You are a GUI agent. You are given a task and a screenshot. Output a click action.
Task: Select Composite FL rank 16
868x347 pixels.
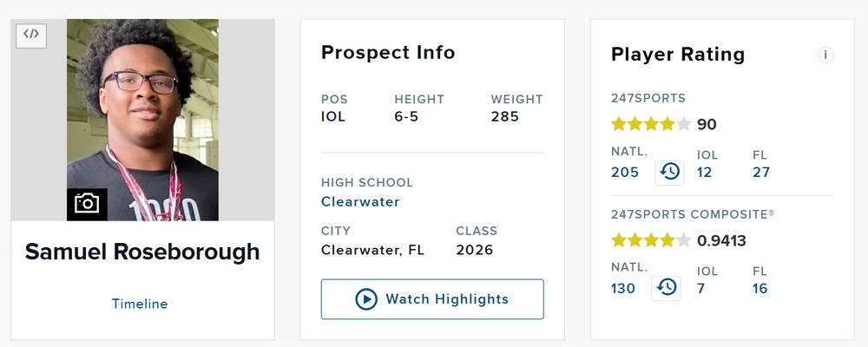click(x=760, y=288)
